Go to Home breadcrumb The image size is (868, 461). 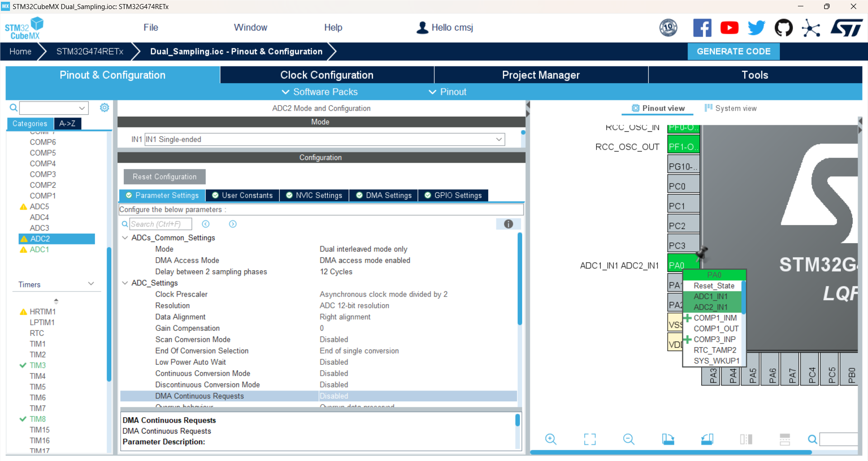pos(20,52)
